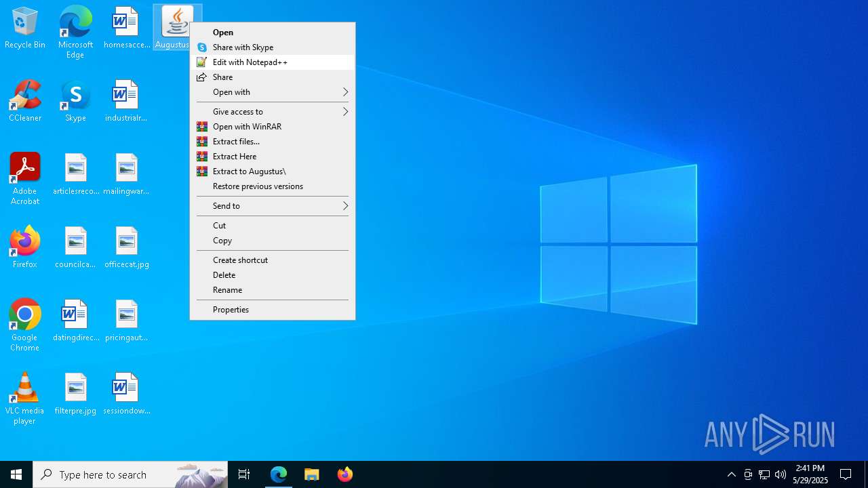868x488 pixels.
Task: Open the notification center icon
Action: point(846,474)
